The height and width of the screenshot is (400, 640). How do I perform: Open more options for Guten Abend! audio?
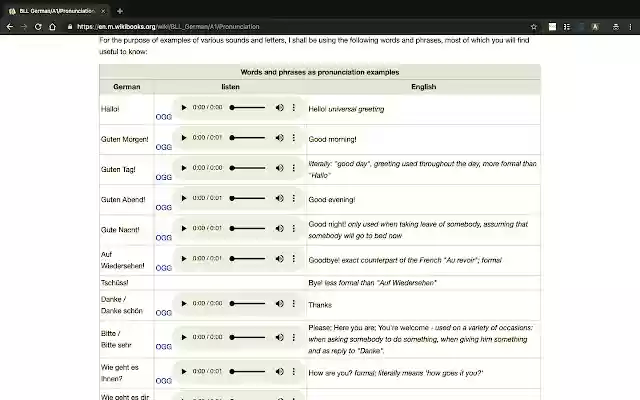point(293,198)
